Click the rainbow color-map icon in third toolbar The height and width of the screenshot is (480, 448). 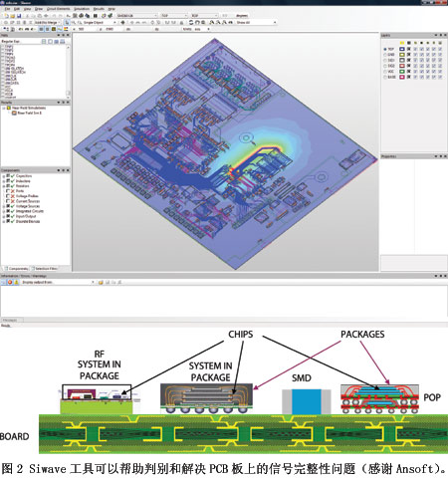66,29
